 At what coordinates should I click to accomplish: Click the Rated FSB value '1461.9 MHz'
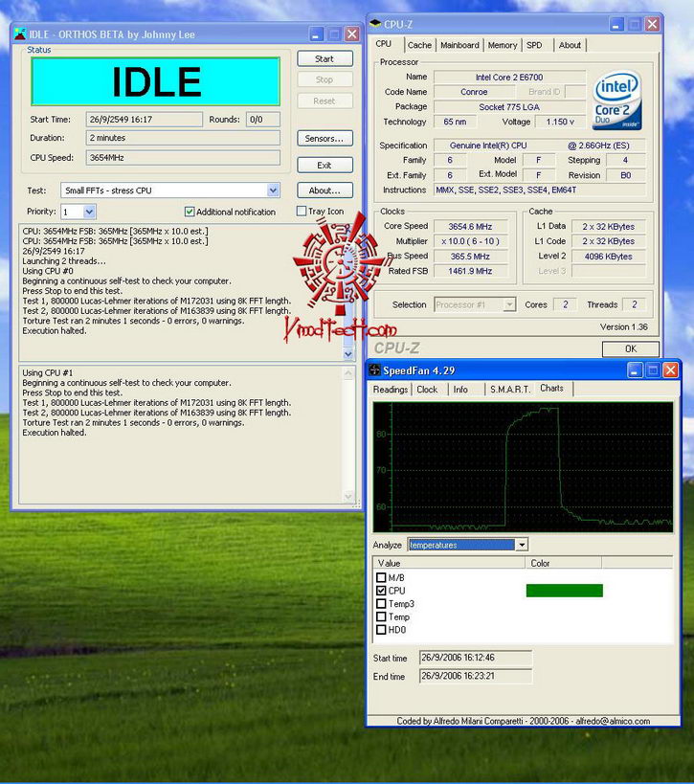(x=471, y=271)
